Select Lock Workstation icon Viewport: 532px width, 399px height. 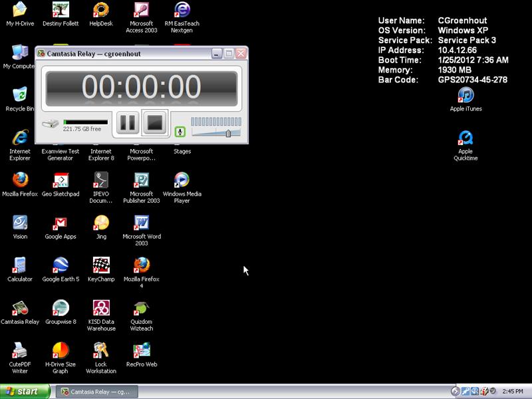pyautogui.click(x=101, y=358)
